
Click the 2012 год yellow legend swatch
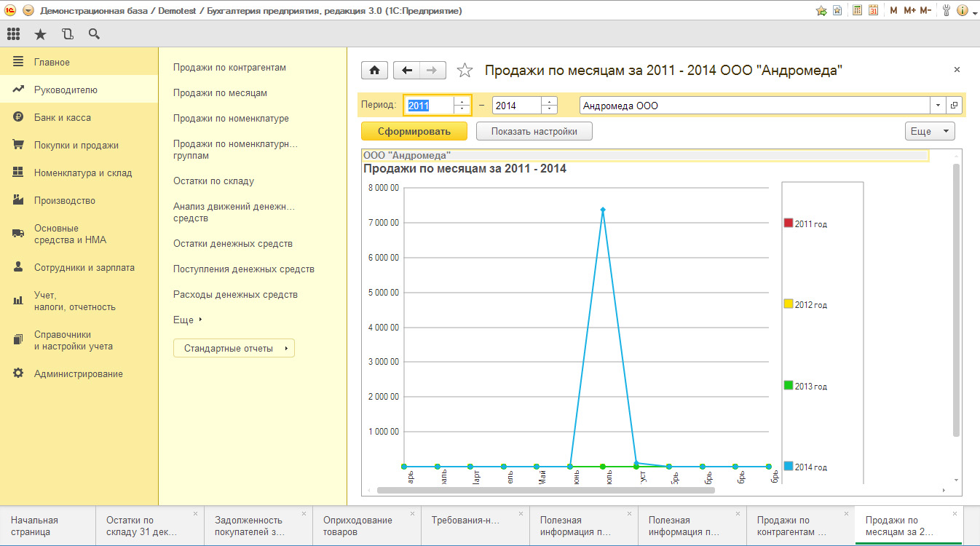point(788,304)
